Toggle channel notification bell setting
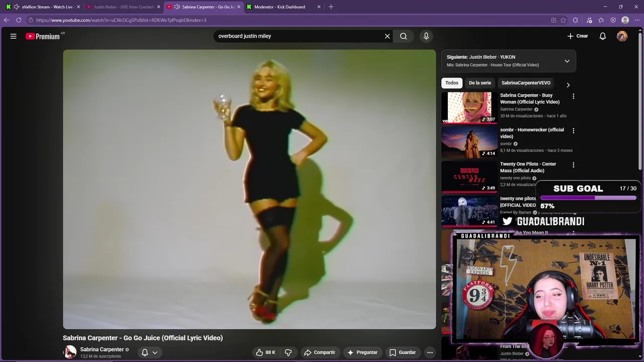 (149, 352)
